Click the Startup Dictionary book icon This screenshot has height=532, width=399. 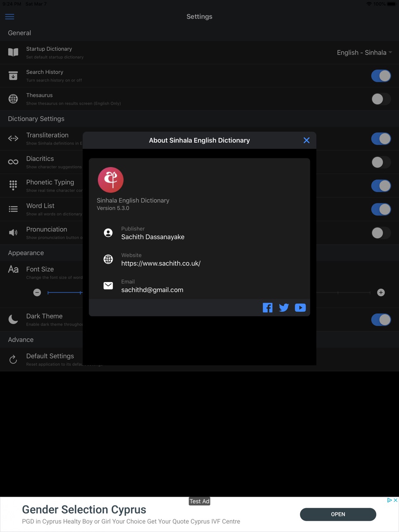(x=13, y=52)
